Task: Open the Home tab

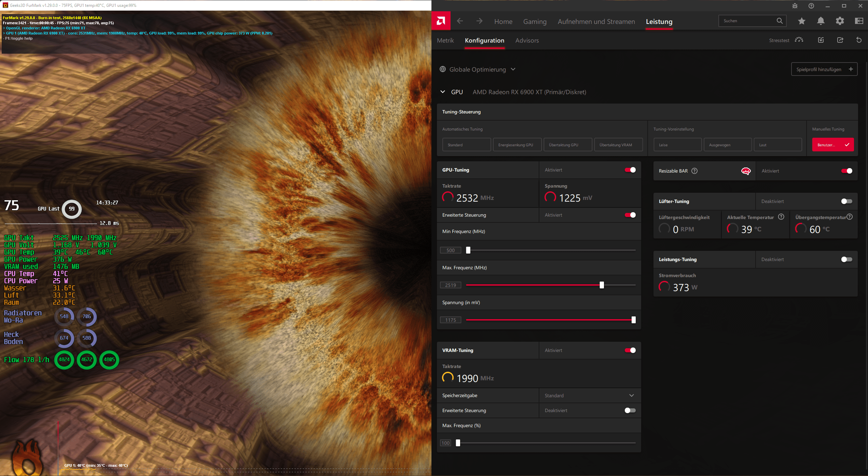Action: (503, 22)
